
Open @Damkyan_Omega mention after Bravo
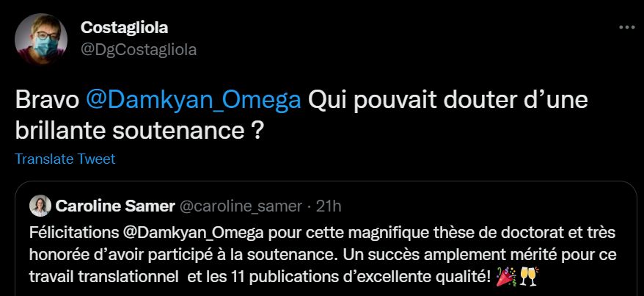click(x=194, y=101)
